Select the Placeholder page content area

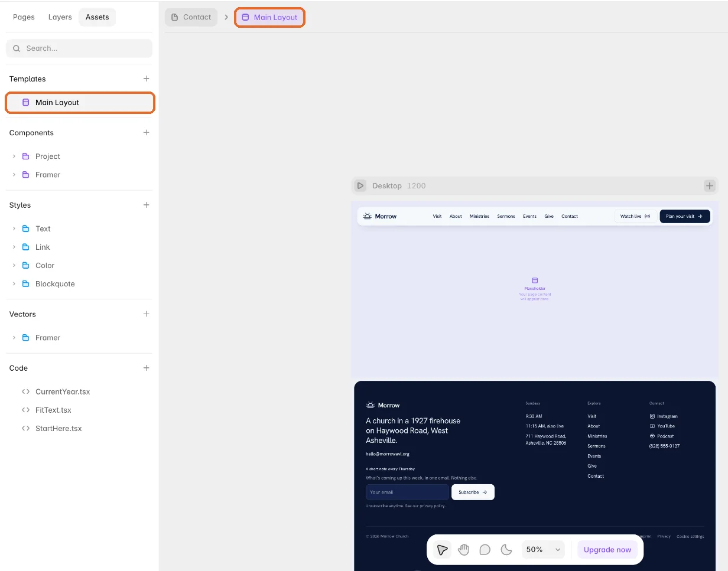535,289
